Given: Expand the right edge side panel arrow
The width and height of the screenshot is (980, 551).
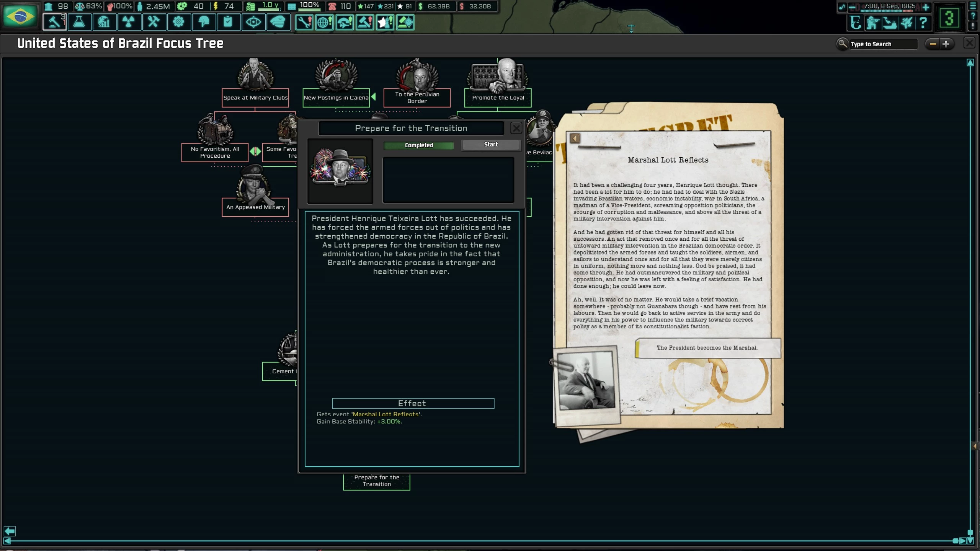Looking at the screenshot, I should tap(975, 446).
